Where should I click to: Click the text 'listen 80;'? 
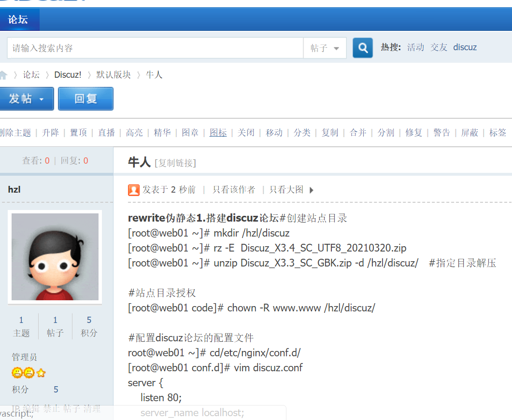pyautogui.click(x=161, y=397)
